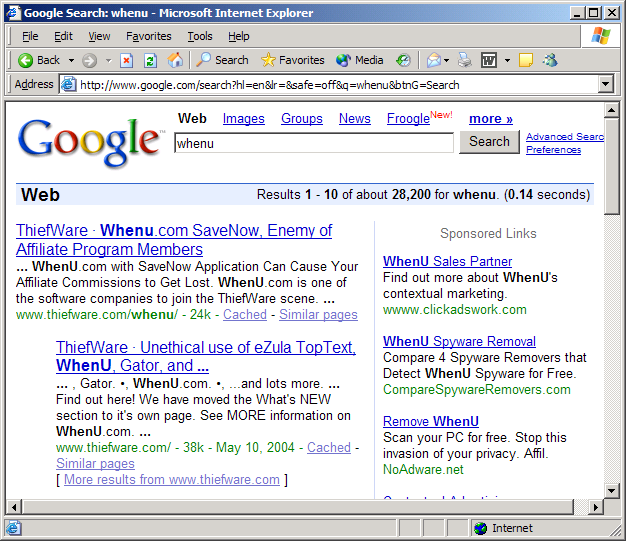Stop page loading with red X icon

pos(126,61)
